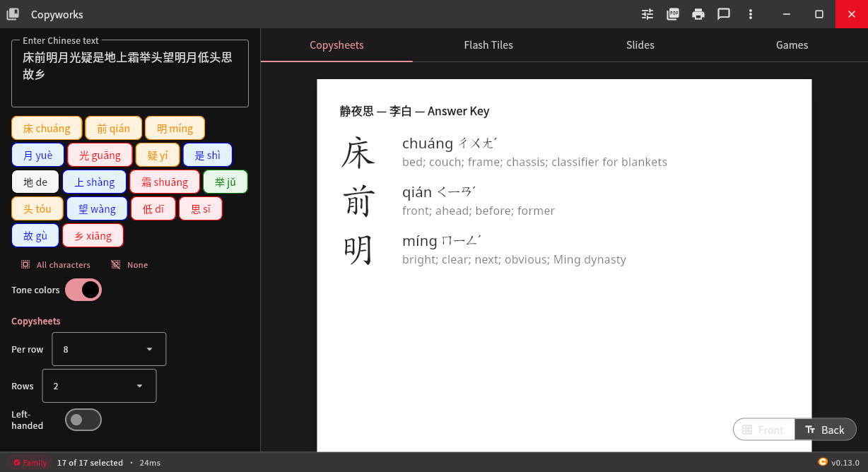
Task: Click the grid icon on the Front button
Action: coord(746,429)
